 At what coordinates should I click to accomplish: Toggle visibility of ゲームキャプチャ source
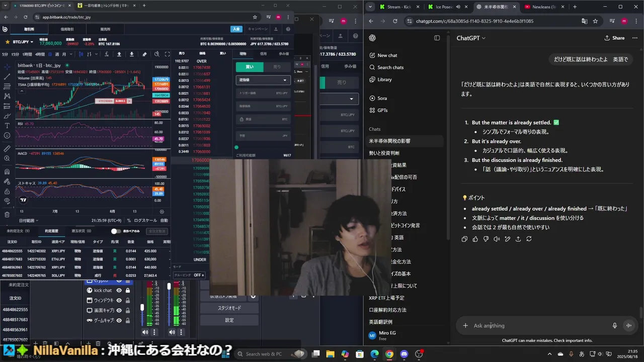(x=119, y=320)
